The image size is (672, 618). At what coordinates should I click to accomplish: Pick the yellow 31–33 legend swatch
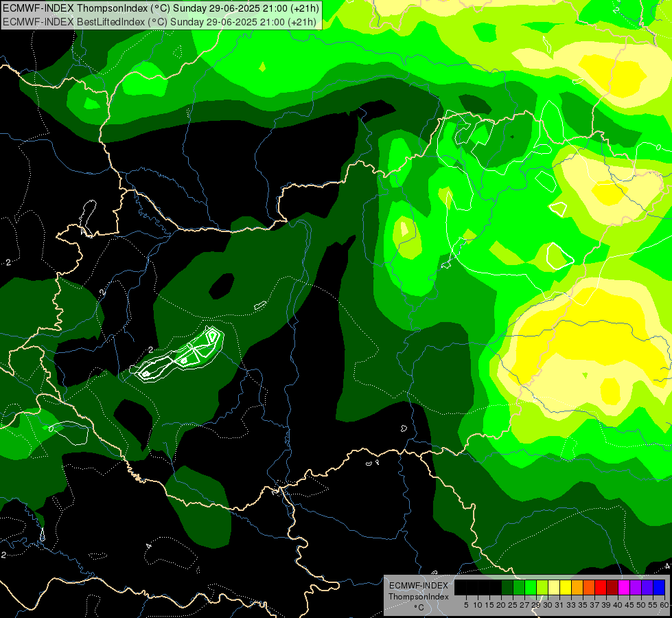tap(566, 587)
